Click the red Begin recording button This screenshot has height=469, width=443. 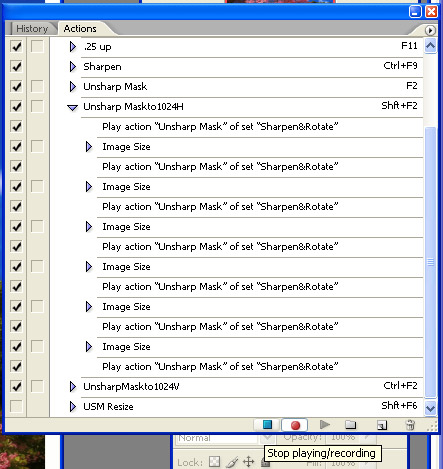295,425
